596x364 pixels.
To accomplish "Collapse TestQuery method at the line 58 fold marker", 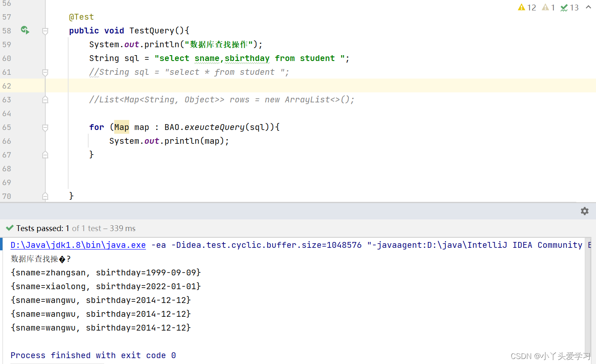I will point(45,31).
